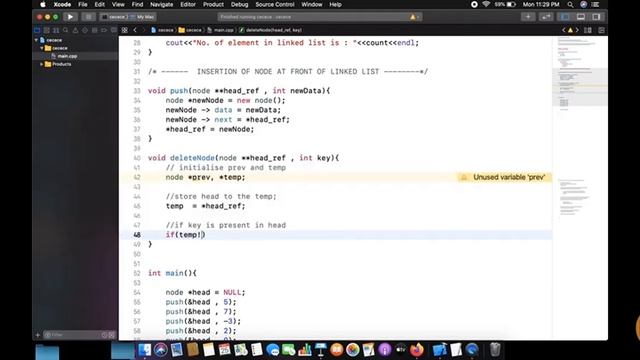
Task: Open the Source Control navigator icon
Action: click(x=47, y=30)
